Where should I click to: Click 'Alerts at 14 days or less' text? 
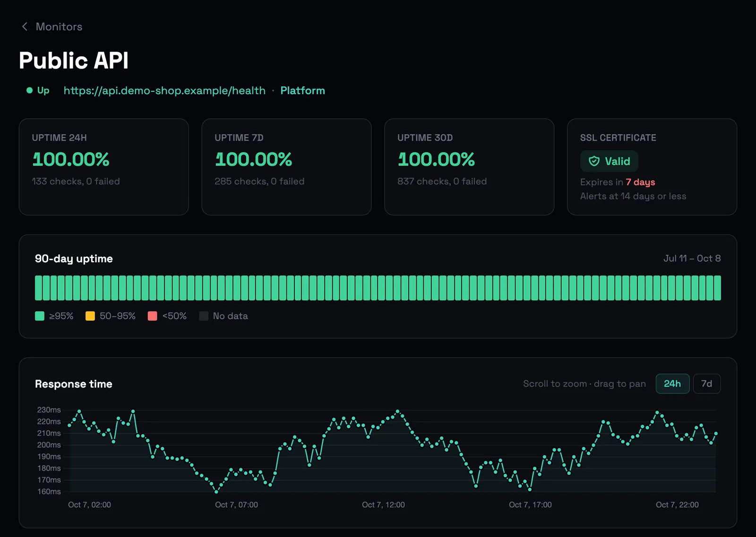633,196
